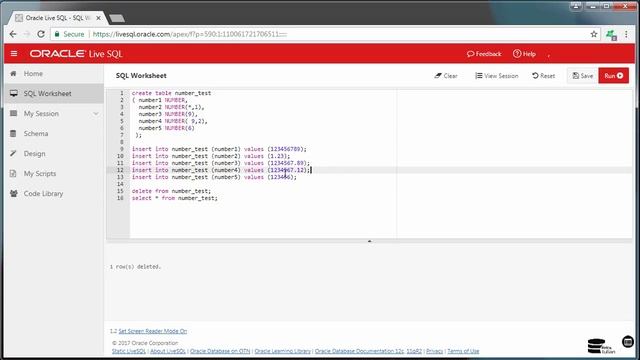Screen dimensions: 640x360
Task: Click the Secure padlock indicator
Action: 69,34
